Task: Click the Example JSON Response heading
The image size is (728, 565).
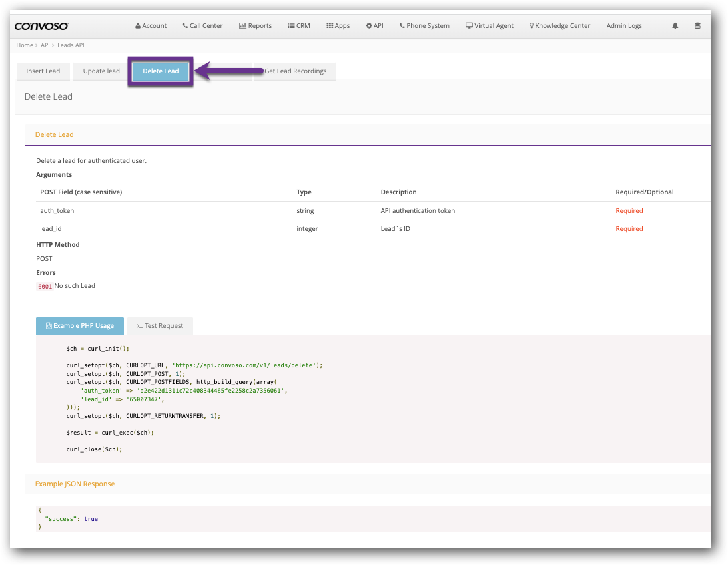Action: point(75,484)
